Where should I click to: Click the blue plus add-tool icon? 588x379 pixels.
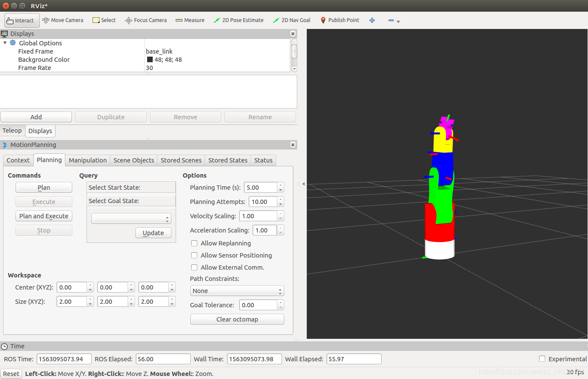click(372, 20)
